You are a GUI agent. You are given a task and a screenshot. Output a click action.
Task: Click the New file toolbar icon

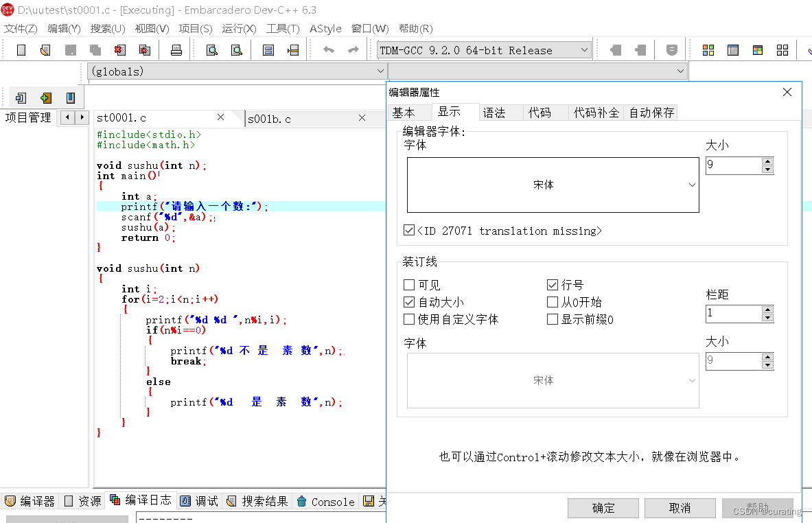coord(21,50)
